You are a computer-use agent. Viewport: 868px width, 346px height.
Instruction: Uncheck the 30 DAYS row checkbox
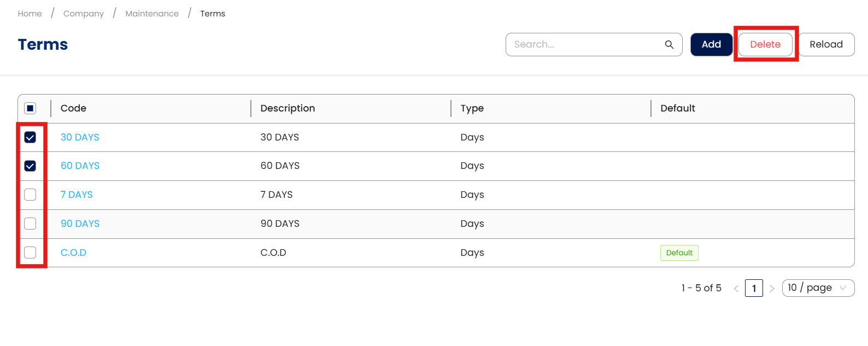(x=30, y=137)
